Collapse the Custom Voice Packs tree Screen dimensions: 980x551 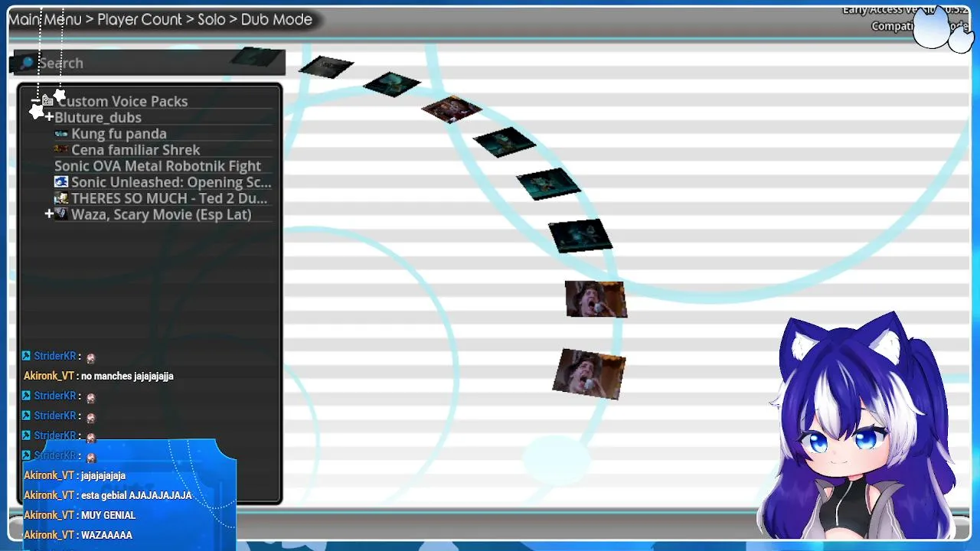[x=35, y=101]
